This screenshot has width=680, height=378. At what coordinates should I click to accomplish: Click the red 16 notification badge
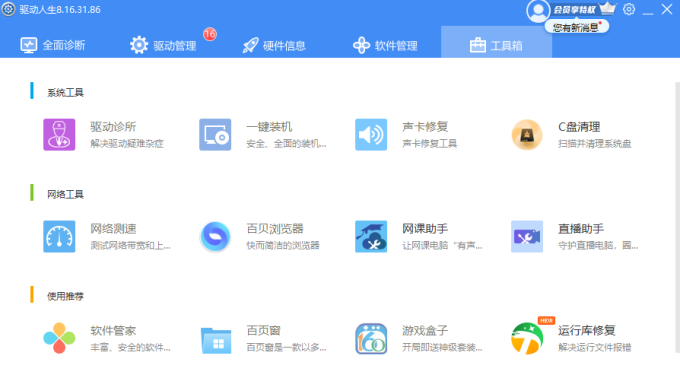click(x=210, y=34)
